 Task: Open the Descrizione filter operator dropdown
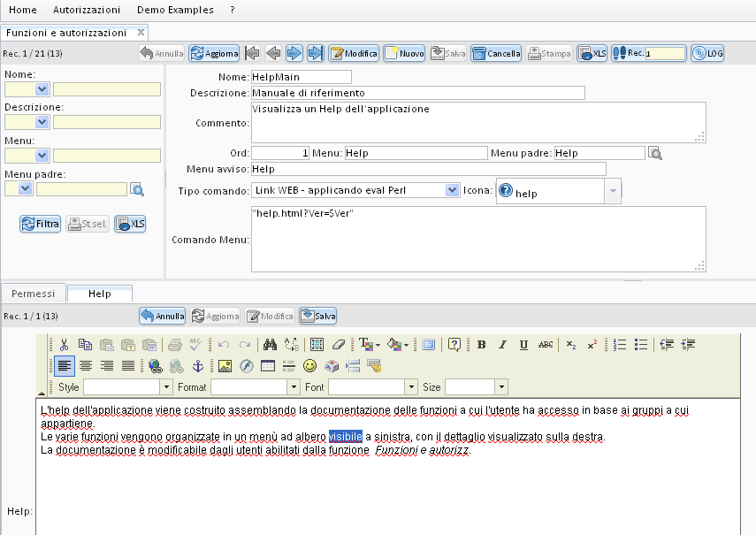tap(42, 122)
